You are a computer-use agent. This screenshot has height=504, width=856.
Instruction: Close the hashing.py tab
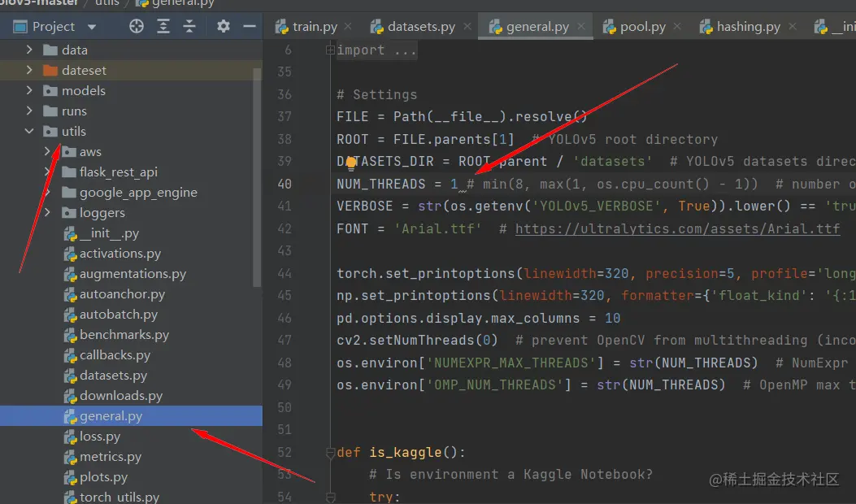pos(792,26)
